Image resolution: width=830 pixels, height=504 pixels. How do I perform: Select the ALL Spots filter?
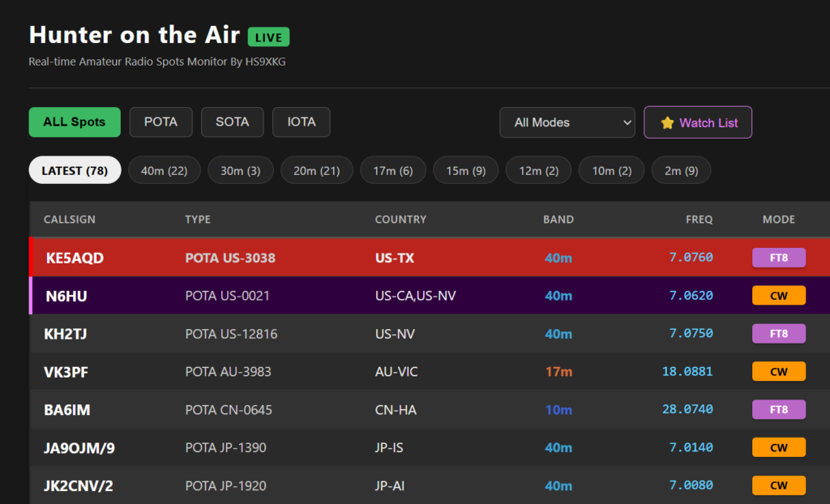pos(75,122)
